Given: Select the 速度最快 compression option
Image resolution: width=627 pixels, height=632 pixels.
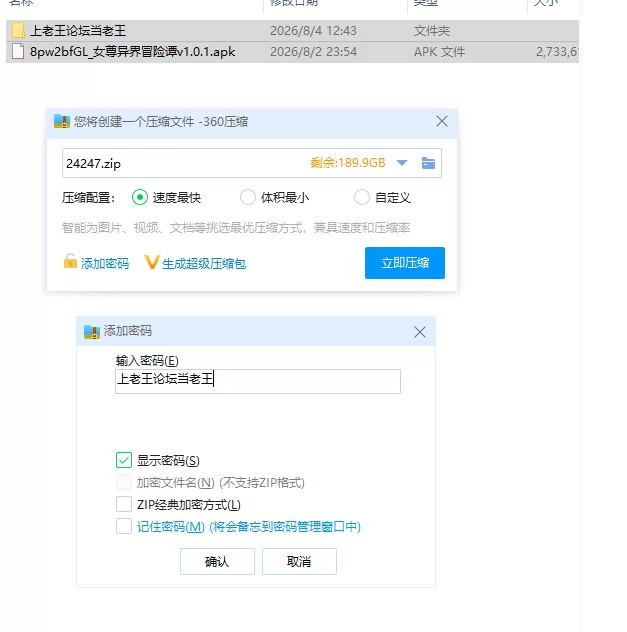Looking at the screenshot, I should [140, 198].
